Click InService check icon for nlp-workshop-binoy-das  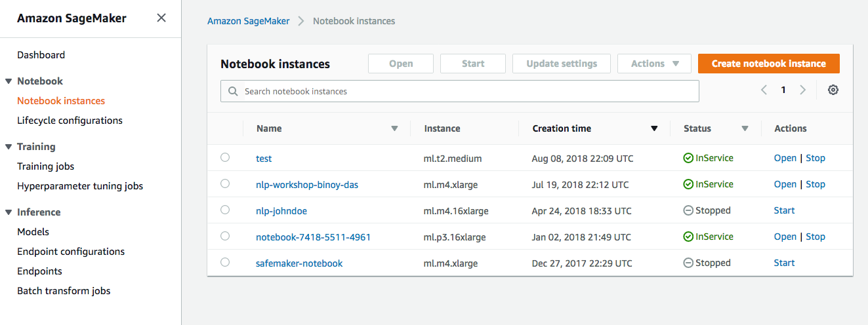(688, 185)
